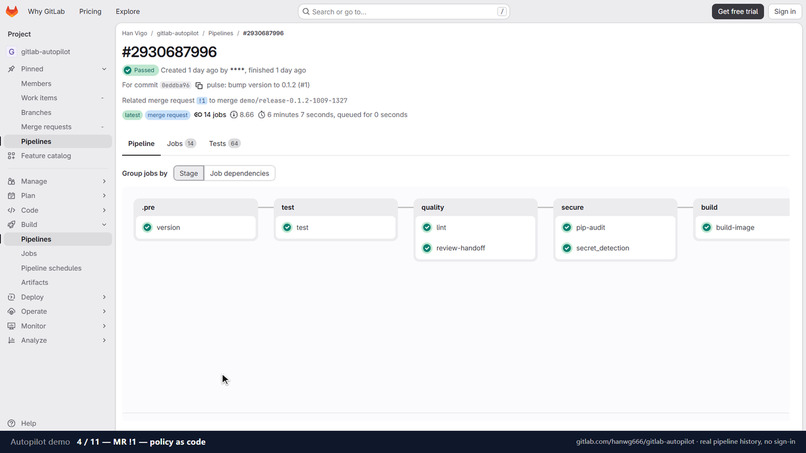The image size is (806, 453).
Task: Click the pipeline duration clock icon
Action: (261, 115)
